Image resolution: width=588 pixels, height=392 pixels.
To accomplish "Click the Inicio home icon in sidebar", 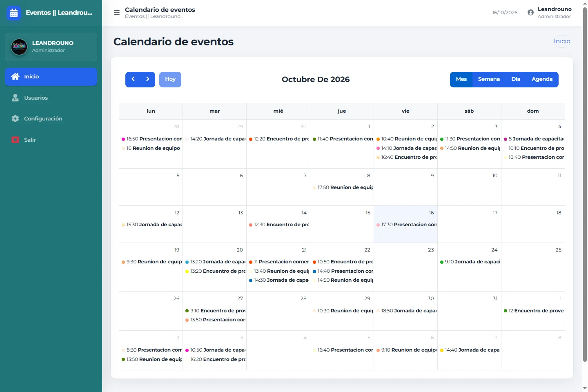I will click(x=16, y=76).
